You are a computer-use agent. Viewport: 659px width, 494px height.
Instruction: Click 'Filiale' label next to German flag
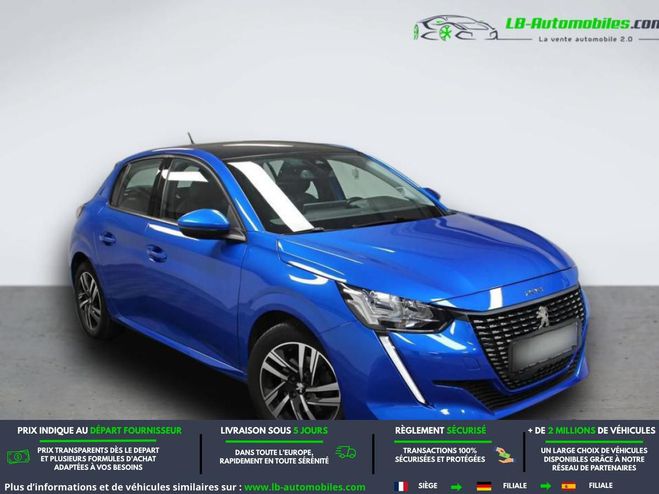[x=514, y=486]
